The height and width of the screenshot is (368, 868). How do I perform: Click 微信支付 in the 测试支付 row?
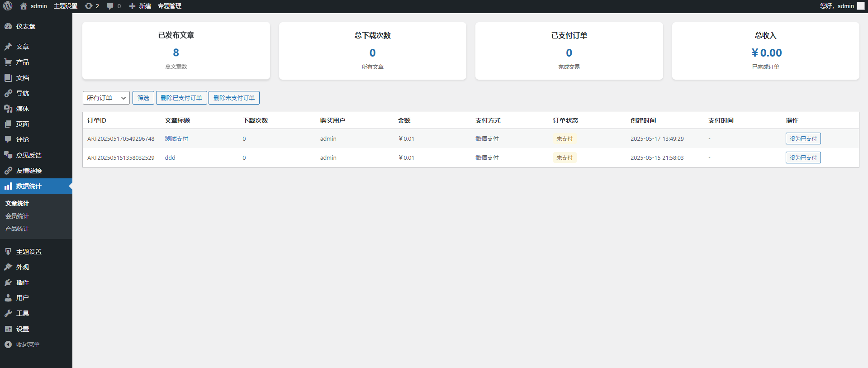(x=487, y=139)
